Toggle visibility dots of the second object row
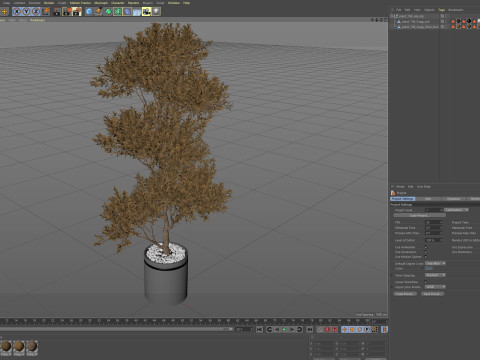Screen dimensions: 480x360 446,21
